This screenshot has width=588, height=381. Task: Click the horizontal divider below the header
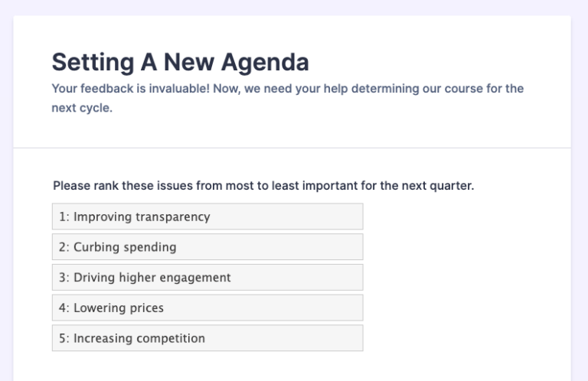[x=292, y=148]
